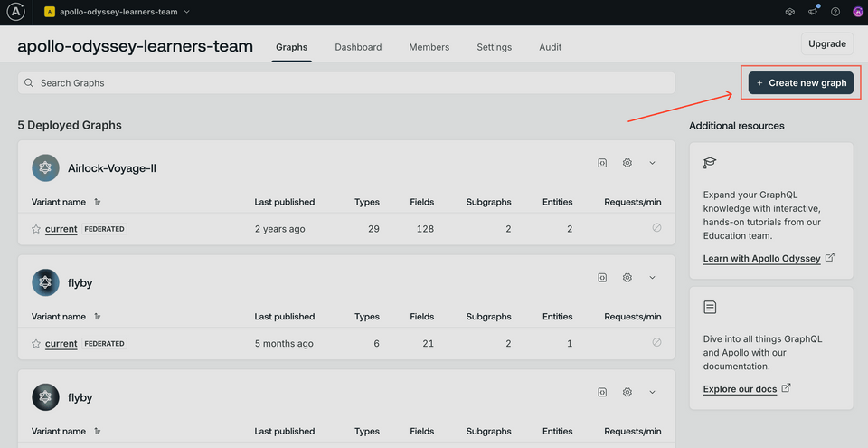This screenshot has height=448, width=868.
Task: Open settings gear on flyby 21-fields card
Action: pyautogui.click(x=627, y=278)
